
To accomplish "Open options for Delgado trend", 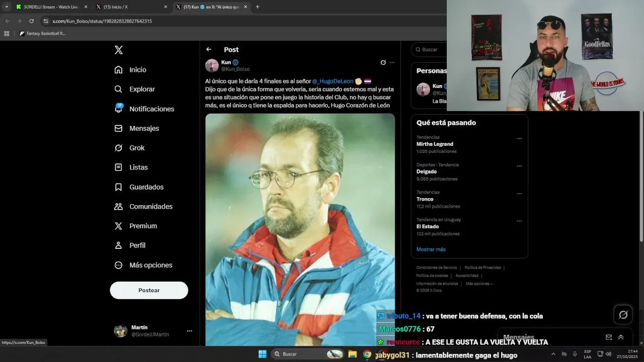I will (519, 166).
